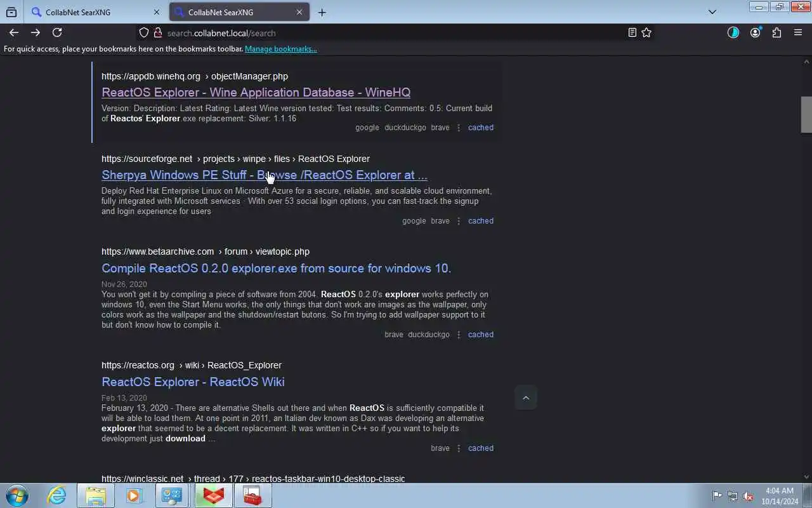Open the browser hamburger menu

798,32
